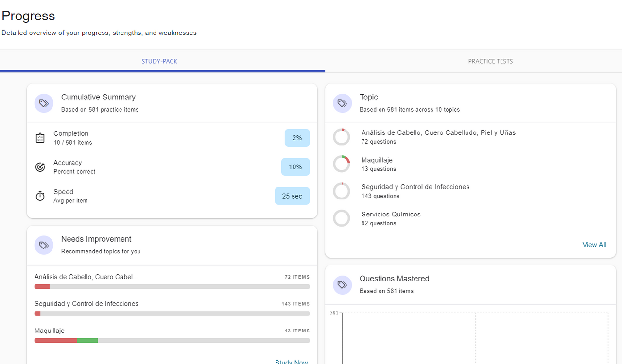Click the Maquillaje donut chart icon

tap(341, 164)
